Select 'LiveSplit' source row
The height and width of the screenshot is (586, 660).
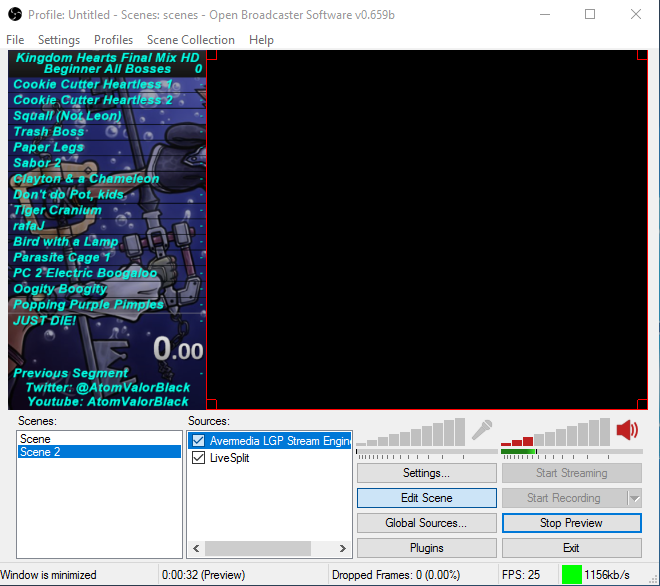coord(269,458)
